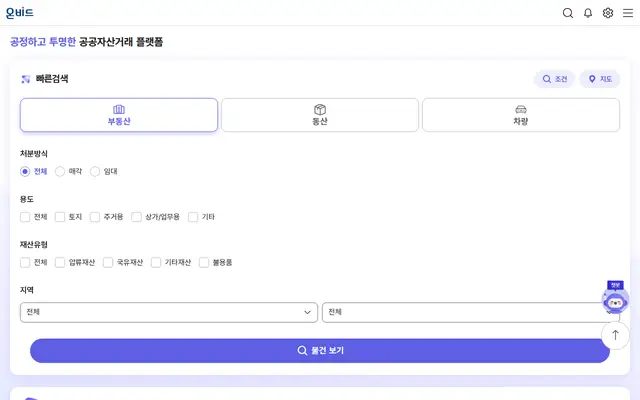The image size is (640, 400).
Task: Open search via the magnifier icon
Action: pos(568,13)
